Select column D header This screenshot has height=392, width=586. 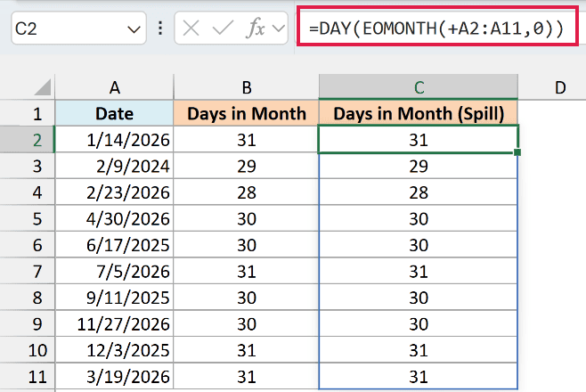pyautogui.click(x=552, y=87)
